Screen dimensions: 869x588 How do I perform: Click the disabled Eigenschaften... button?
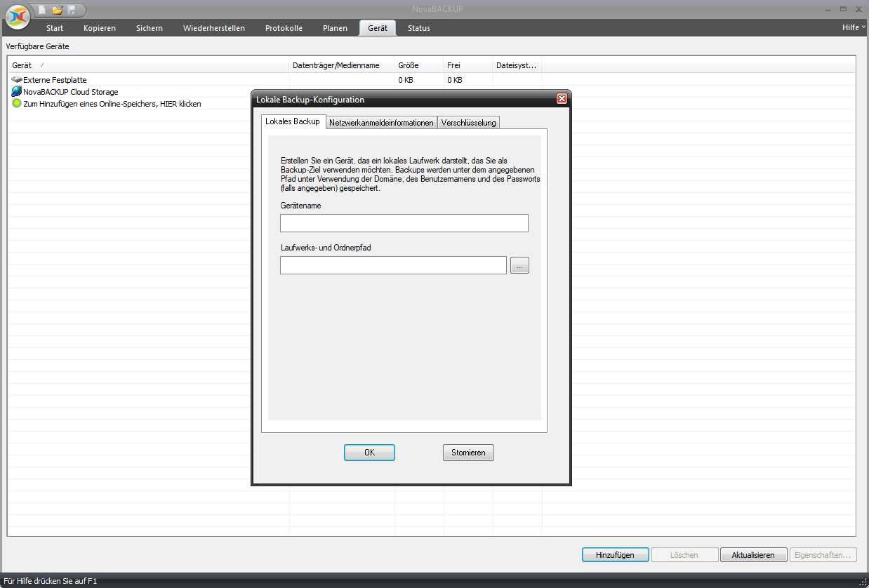coord(823,555)
